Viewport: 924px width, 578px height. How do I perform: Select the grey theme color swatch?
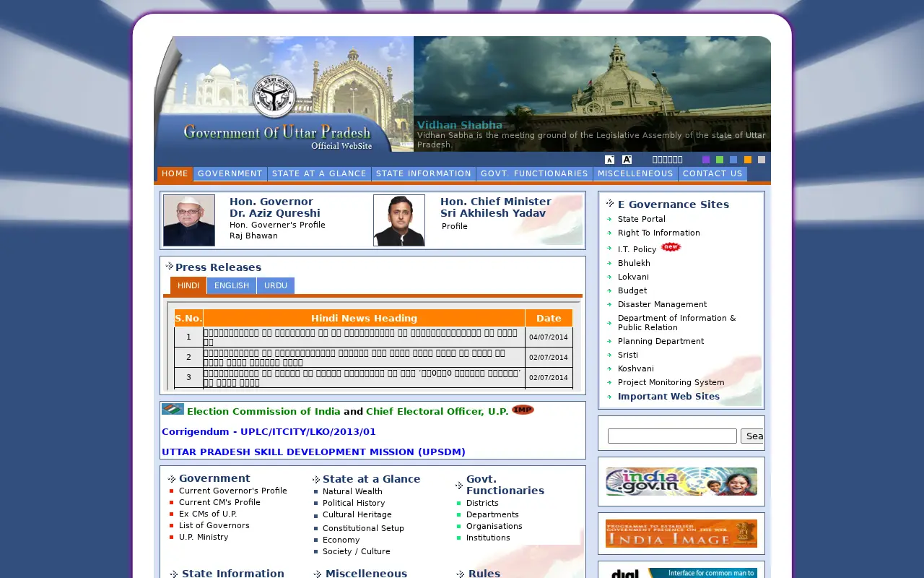[762, 160]
